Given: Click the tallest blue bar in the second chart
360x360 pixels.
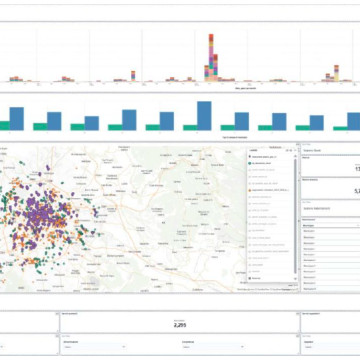Looking at the screenshot, I should tap(204, 116).
